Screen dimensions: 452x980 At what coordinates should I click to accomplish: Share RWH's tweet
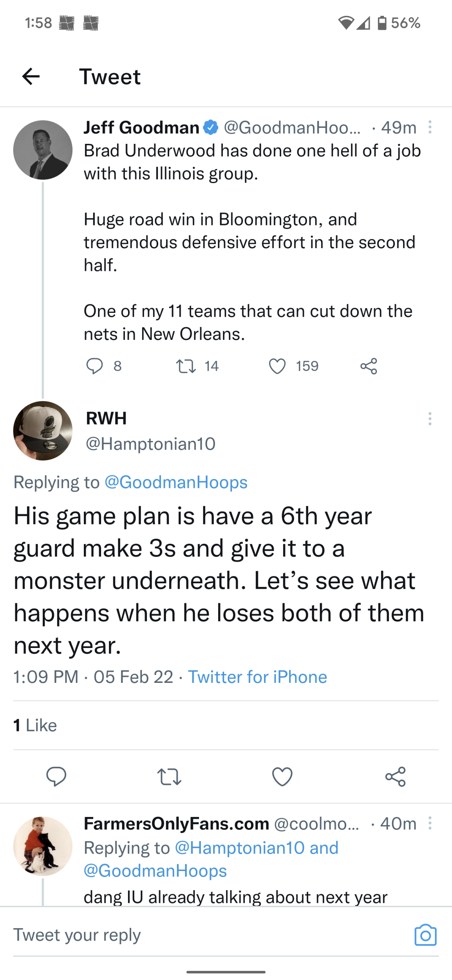click(395, 777)
